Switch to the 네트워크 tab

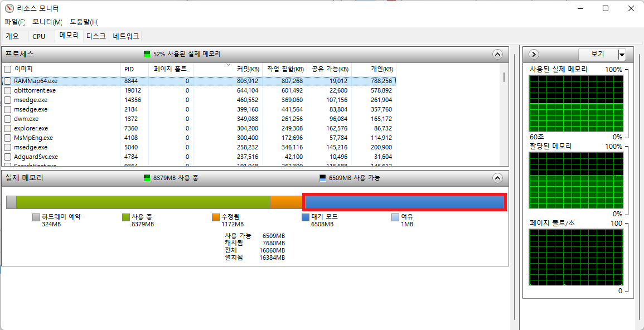[126, 36]
